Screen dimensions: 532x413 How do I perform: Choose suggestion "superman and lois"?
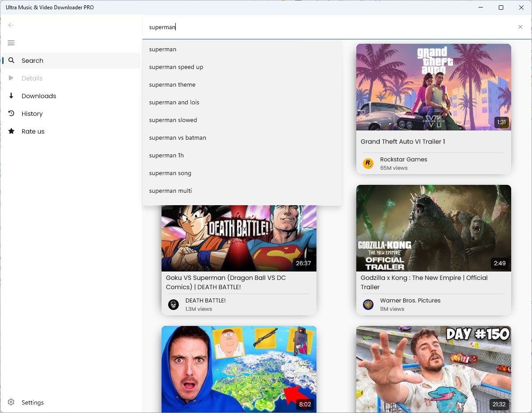coord(242,102)
